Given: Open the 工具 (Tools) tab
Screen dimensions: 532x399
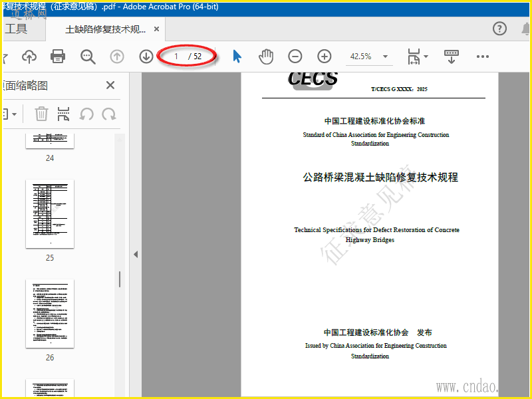Looking at the screenshot, I should (x=16, y=29).
